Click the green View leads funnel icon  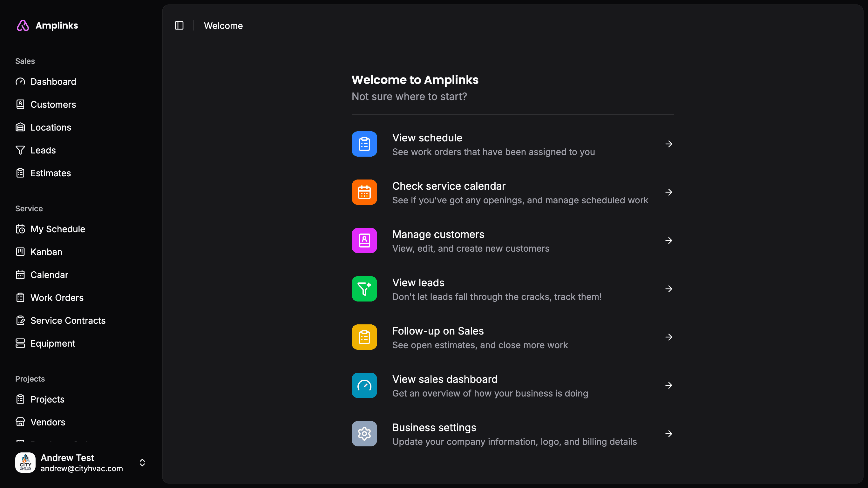[x=364, y=289]
